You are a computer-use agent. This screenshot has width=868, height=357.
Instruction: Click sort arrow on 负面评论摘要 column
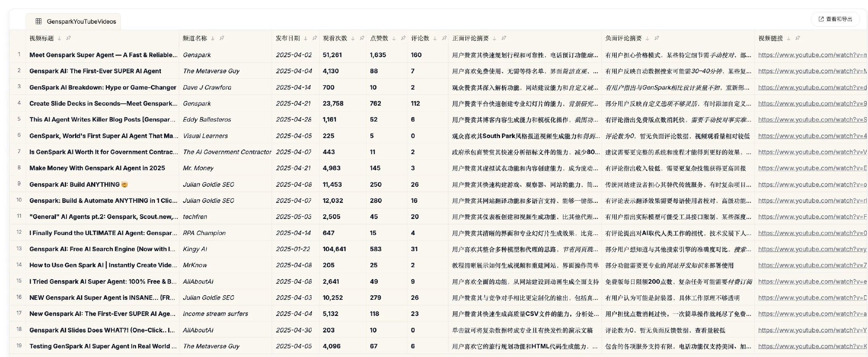click(x=647, y=38)
